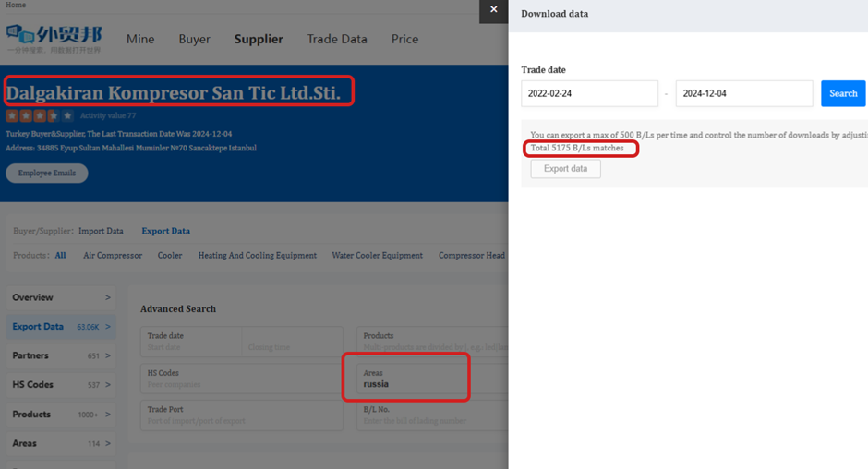Expand the Overview sidebar section
Viewport: 868px width, 469px height.
[60, 297]
